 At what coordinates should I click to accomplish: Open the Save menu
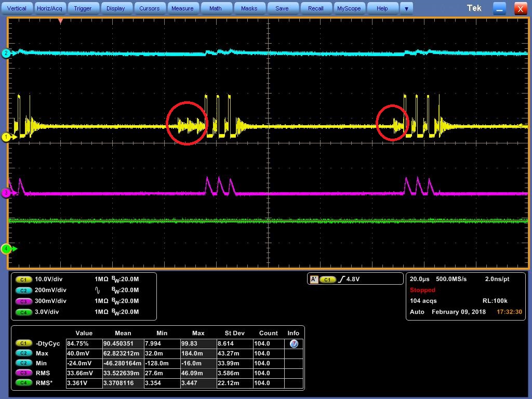point(282,8)
